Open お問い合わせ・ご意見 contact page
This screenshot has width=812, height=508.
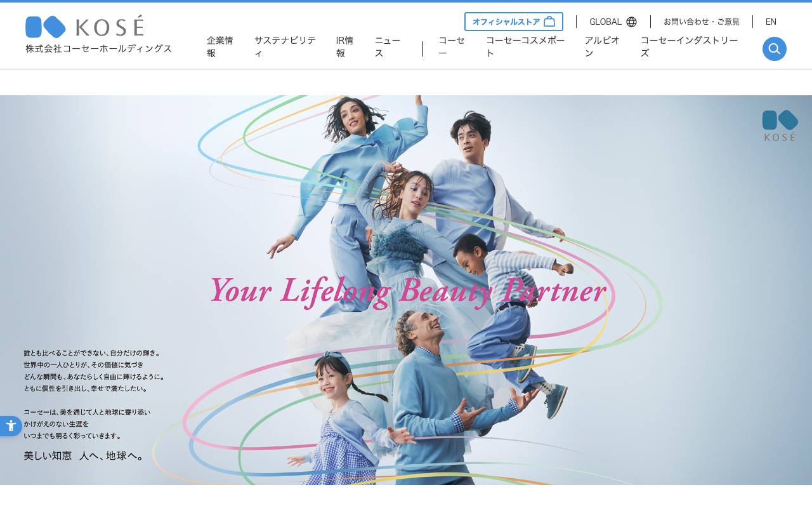tap(701, 22)
